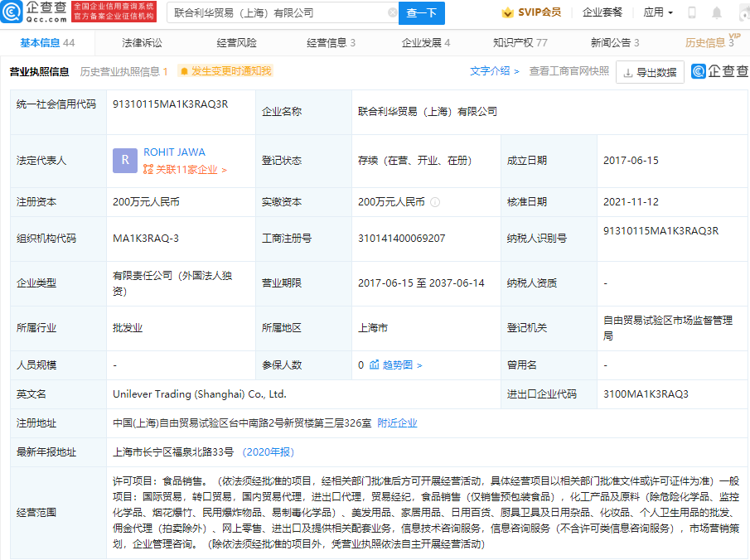Select approval date 2021-11-12

pyautogui.click(x=631, y=202)
